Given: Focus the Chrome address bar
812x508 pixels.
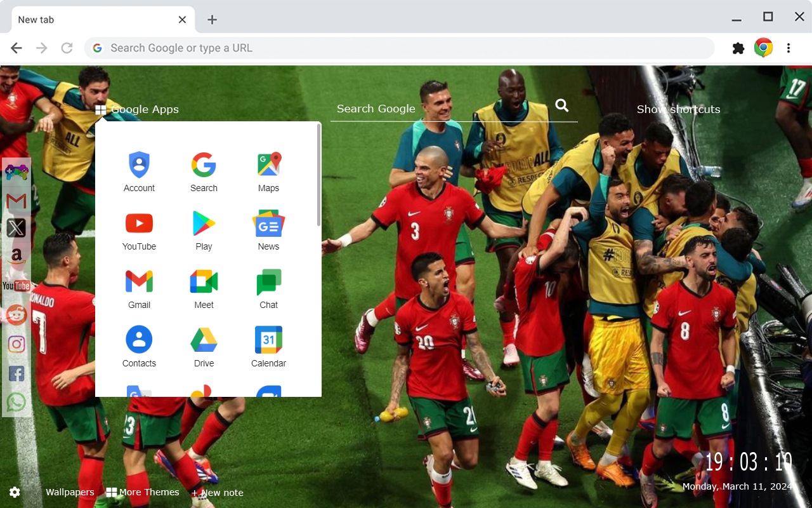Looking at the screenshot, I should [x=400, y=48].
